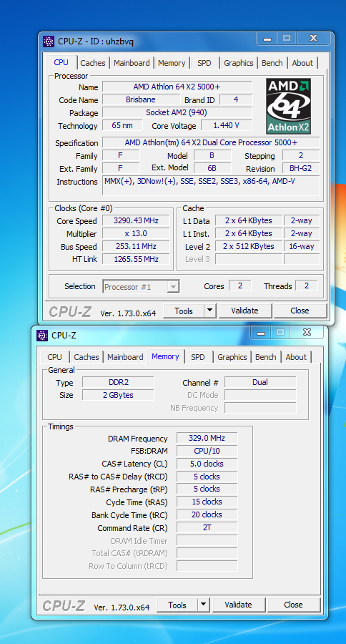Image resolution: width=346 pixels, height=644 pixels.
Task: Open Caches tab in lower CPU-Z window
Action: click(x=86, y=357)
